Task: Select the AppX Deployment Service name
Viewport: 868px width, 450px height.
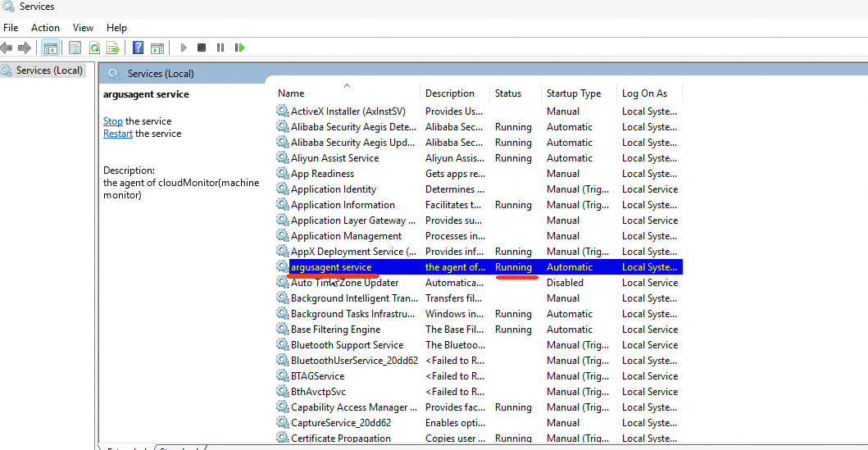Action: pos(354,252)
